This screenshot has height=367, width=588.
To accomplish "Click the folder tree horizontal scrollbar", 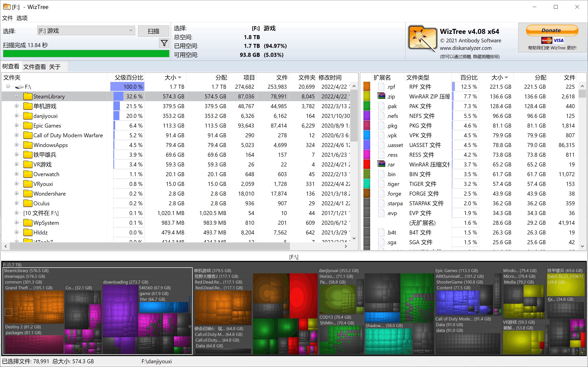I will pyautogui.click(x=150, y=246).
